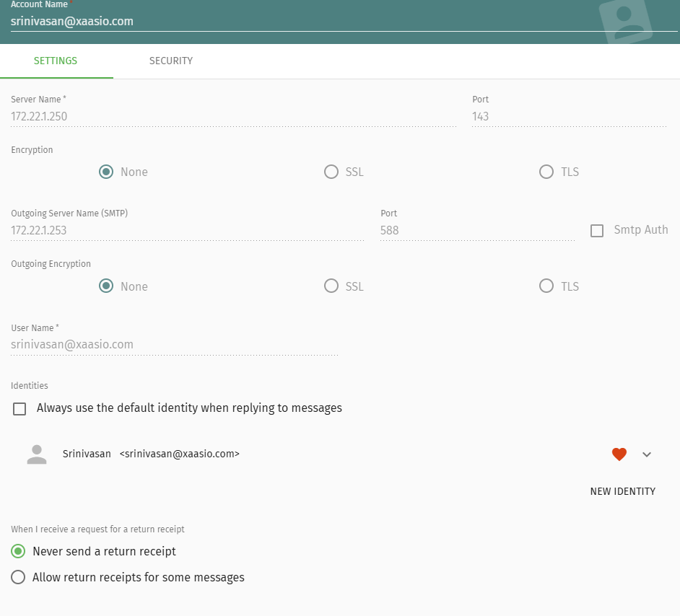The height and width of the screenshot is (616, 680).
Task: Click the SMTP Port 588 field
Action: pyautogui.click(x=476, y=231)
